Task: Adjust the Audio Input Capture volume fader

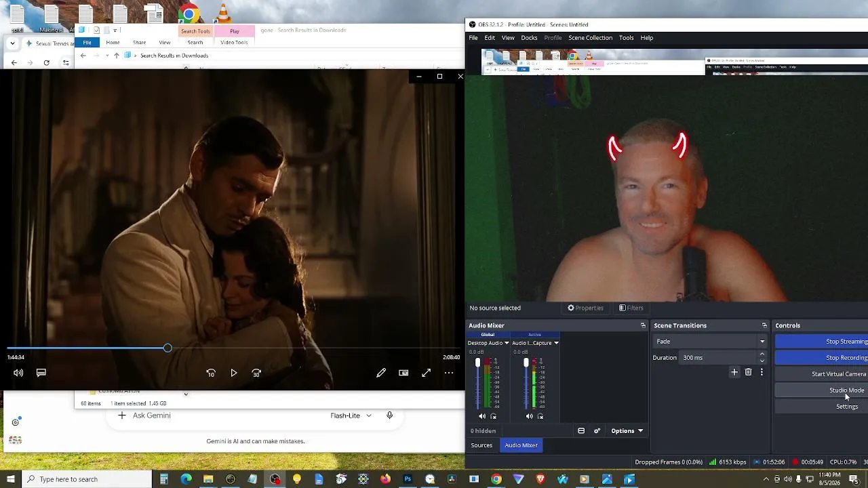Action: click(x=526, y=363)
